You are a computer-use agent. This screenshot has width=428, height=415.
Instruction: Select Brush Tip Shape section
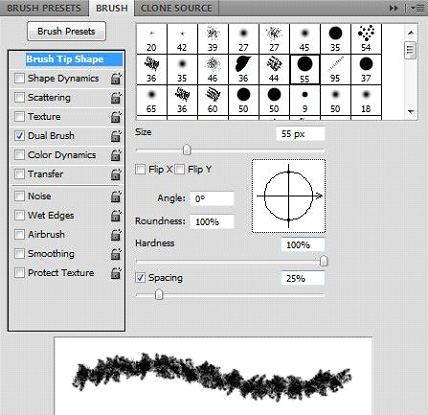74,59
